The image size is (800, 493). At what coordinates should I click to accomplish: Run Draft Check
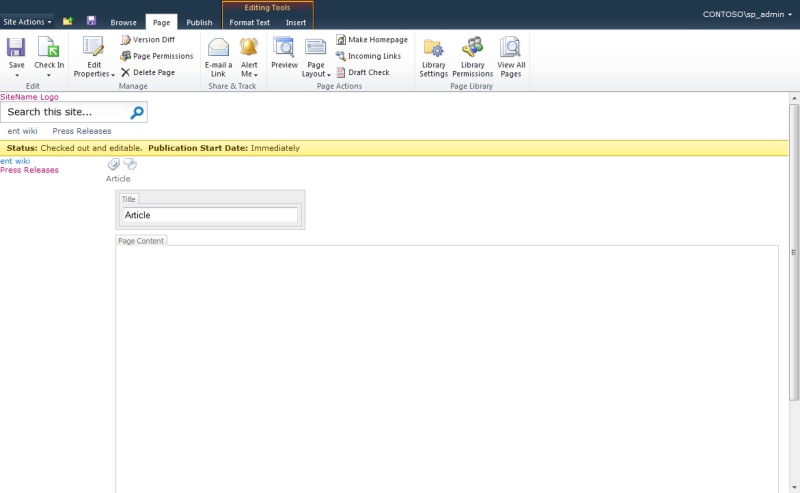point(363,72)
